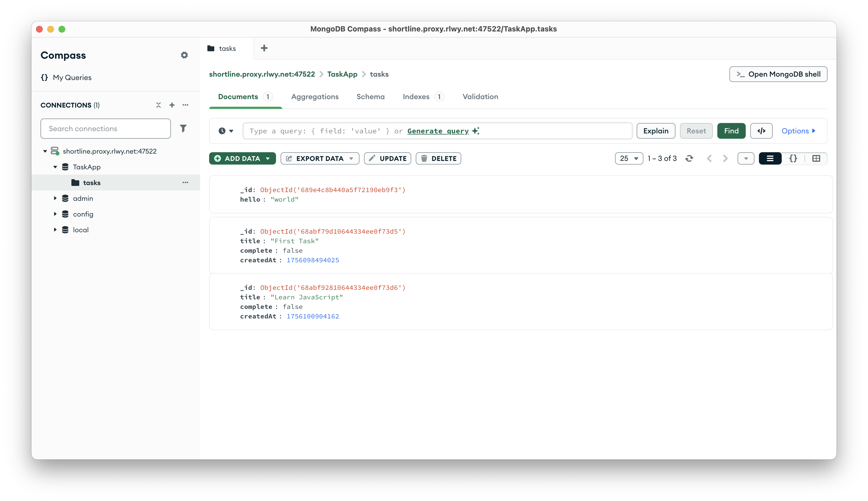This screenshot has height=501, width=868.
Task: Switch to the Aggregations tab
Action: pos(315,97)
